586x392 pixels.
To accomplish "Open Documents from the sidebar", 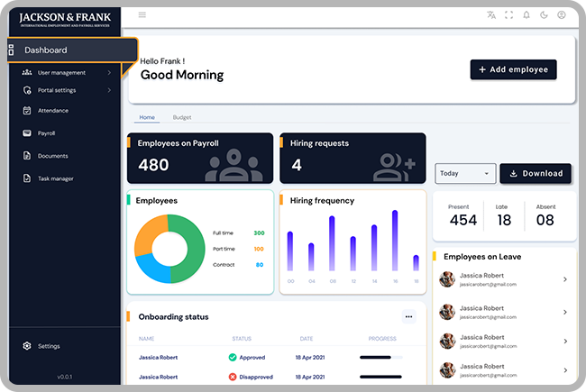I will click(52, 156).
